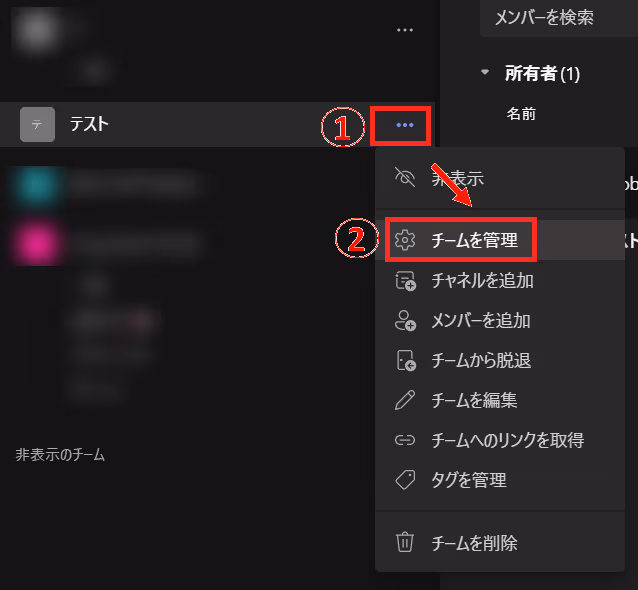Click the 名前 column header
The width and height of the screenshot is (638, 590).
pyautogui.click(x=521, y=114)
